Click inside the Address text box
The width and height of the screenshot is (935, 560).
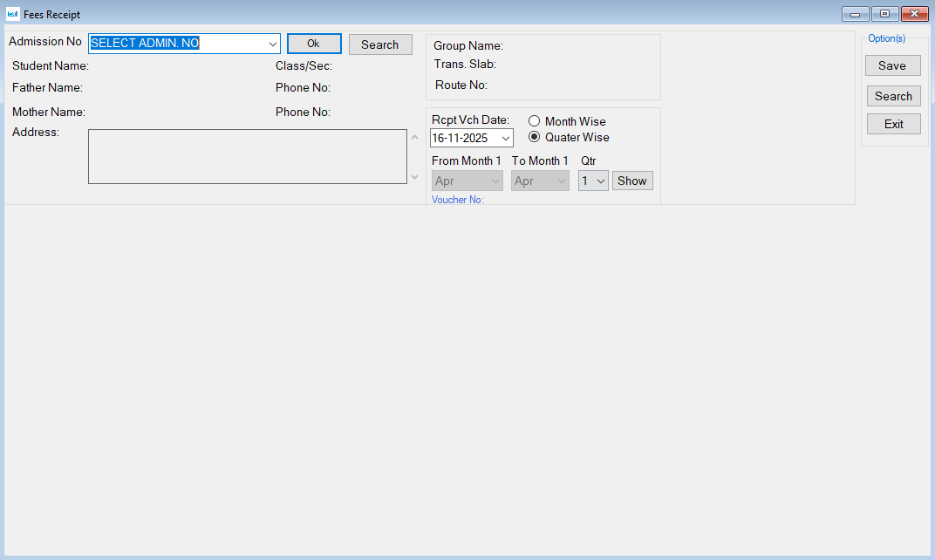(x=248, y=157)
